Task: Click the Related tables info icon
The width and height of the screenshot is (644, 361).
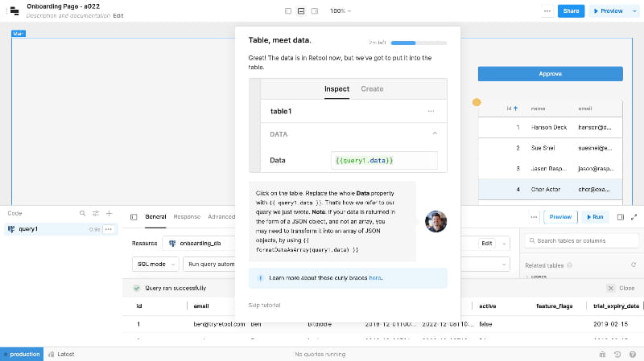Action: [x=570, y=265]
